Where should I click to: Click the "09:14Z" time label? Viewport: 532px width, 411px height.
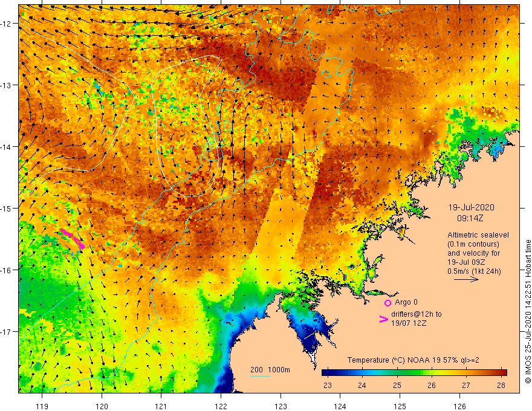[x=470, y=218]
